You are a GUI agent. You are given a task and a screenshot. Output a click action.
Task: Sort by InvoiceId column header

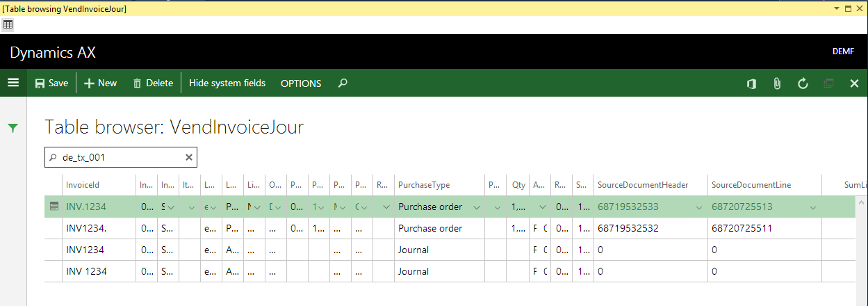click(x=83, y=185)
